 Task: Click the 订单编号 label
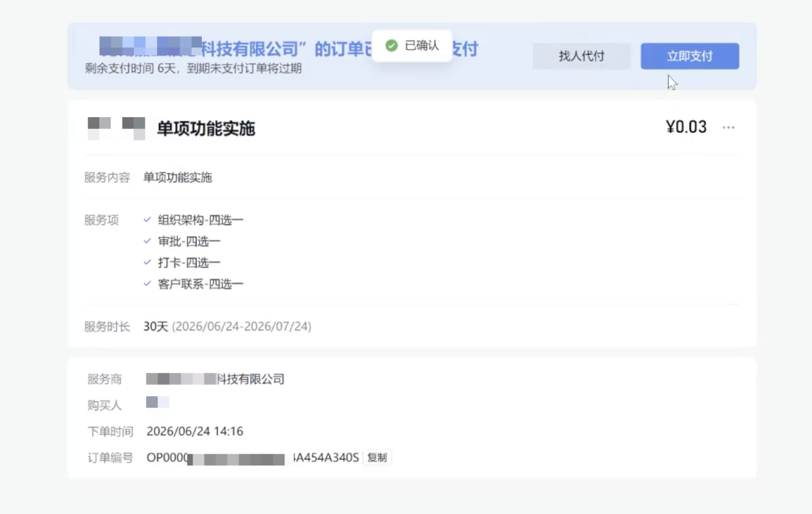coord(110,458)
